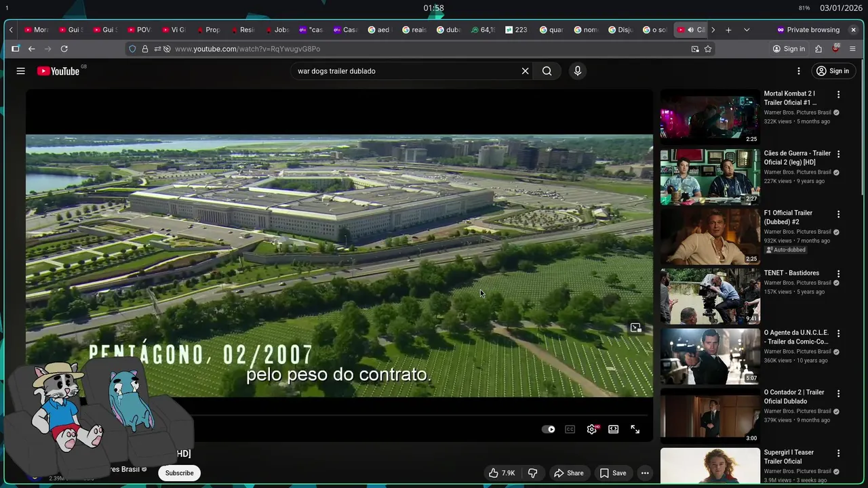Image resolution: width=868 pixels, height=488 pixels.
Task: Start voice search with microphone
Action: pos(578,71)
